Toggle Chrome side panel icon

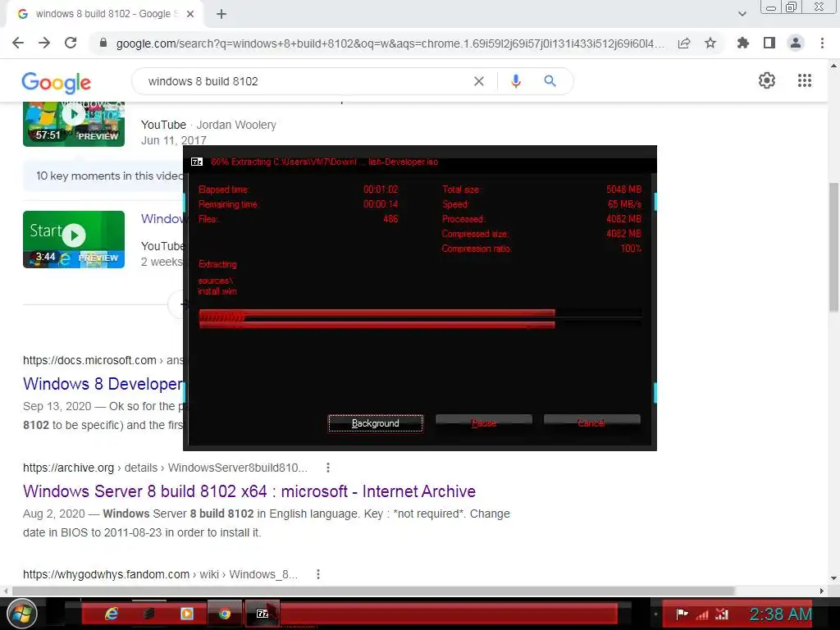click(x=769, y=43)
